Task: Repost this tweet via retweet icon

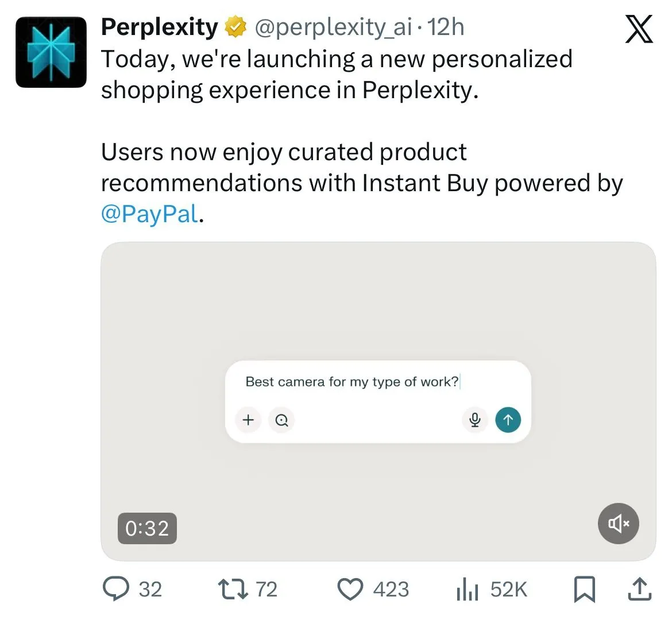Action: pyautogui.click(x=233, y=589)
